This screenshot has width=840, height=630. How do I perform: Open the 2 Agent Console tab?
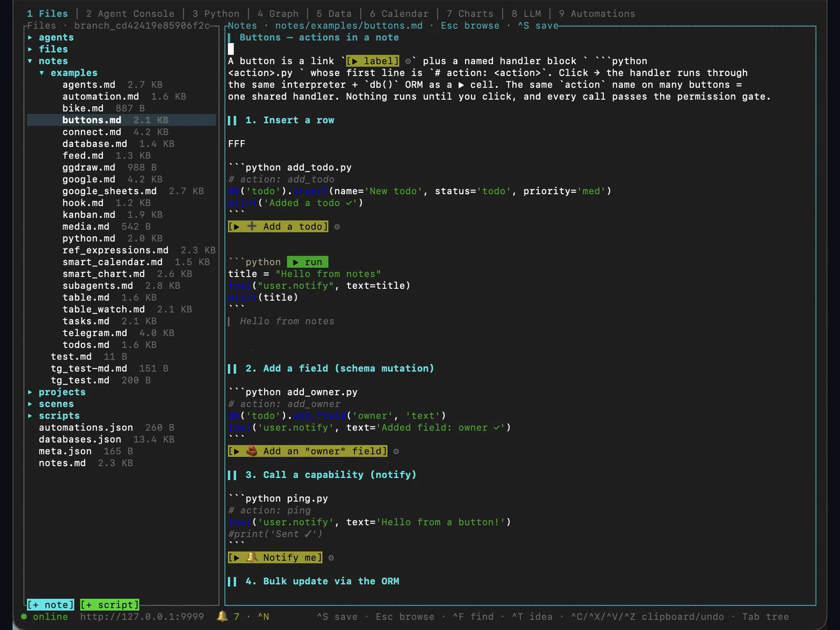coord(130,14)
